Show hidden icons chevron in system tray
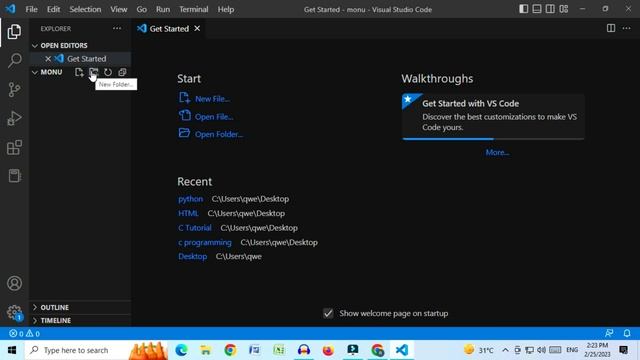 [x=505, y=350]
